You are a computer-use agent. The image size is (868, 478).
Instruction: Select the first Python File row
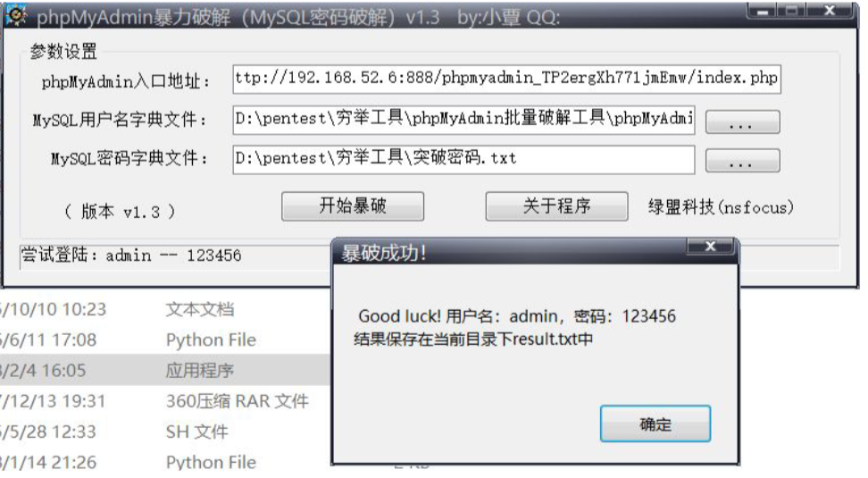click(x=165, y=340)
